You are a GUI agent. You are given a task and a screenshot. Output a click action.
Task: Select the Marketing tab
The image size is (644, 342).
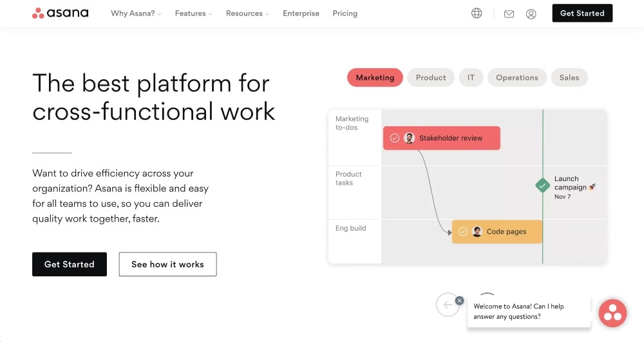pyautogui.click(x=375, y=77)
